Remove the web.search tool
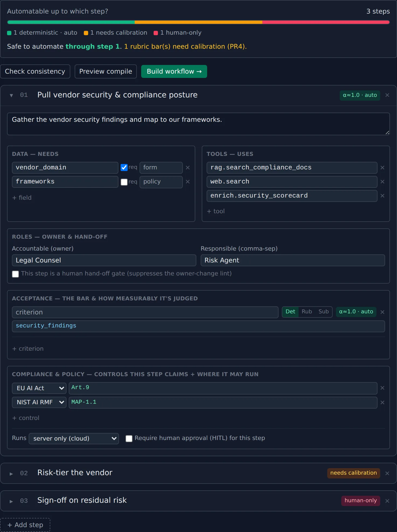The height and width of the screenshot is (532, 397). 382,182
